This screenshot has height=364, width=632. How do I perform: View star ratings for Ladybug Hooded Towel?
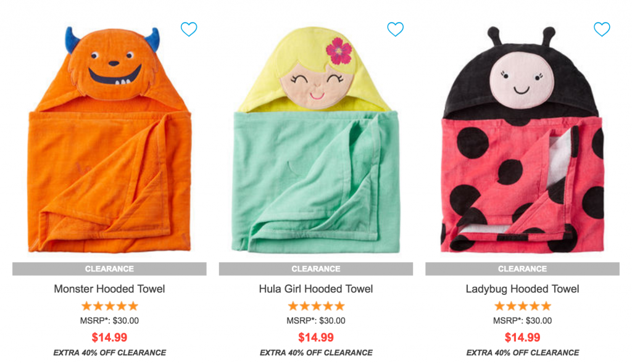523,307
